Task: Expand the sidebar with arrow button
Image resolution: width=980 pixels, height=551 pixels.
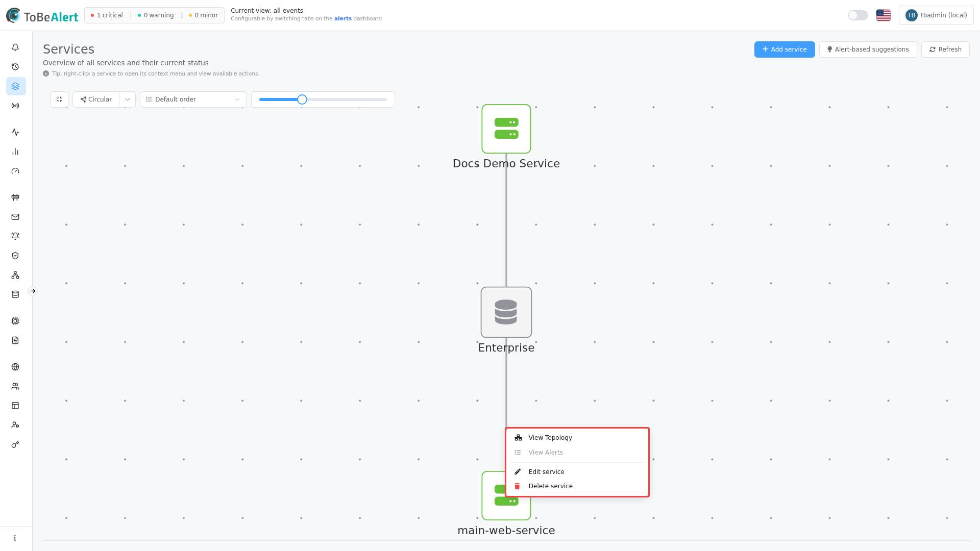Action: (33, 291)
